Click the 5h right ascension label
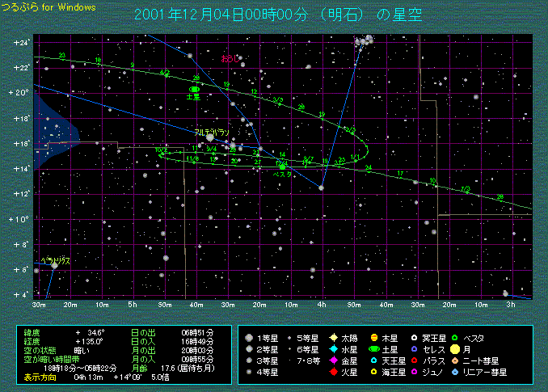The image size is (548, 392). point(133,305)
